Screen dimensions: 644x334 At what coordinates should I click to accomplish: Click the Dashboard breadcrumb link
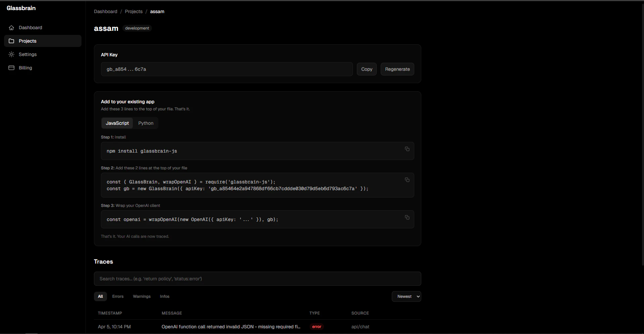(105, 11)
